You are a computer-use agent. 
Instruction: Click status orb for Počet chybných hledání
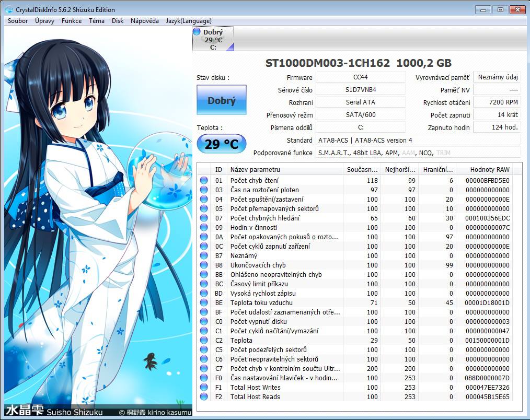[x=204, y=218]
